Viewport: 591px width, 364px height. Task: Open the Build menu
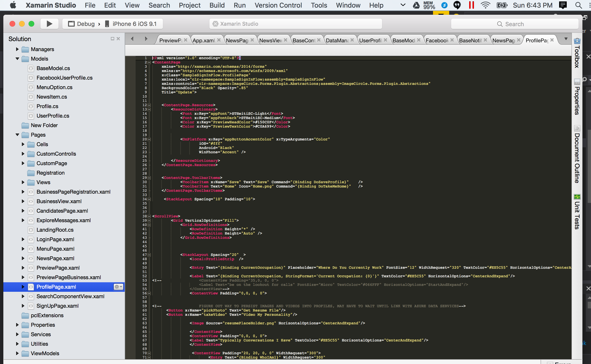[x=217, y=5]
